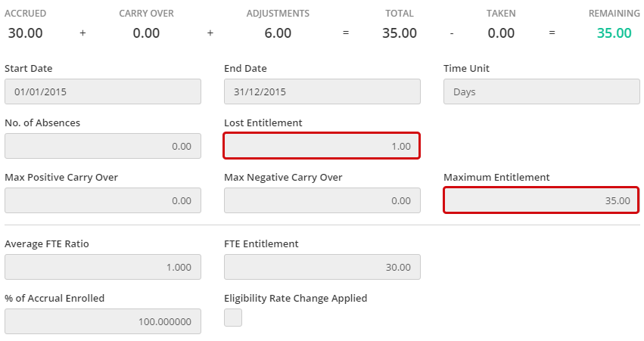Image resolution: width=644 pixels, height=341 pixels.
Task: Click the highlighted Lost Entitlement field
Action: tap(322, 146)
